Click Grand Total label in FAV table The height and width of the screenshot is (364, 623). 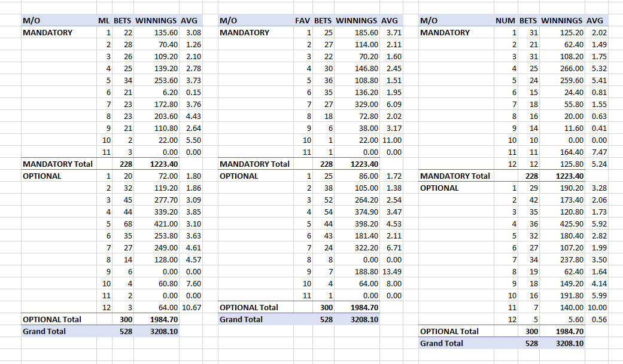click(241, 319)
